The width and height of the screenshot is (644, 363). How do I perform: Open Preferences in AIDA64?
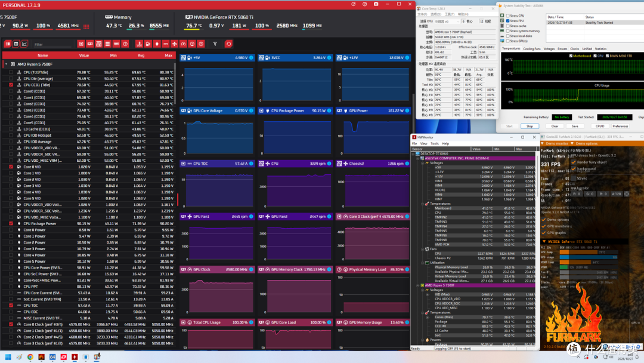pos(620,126)
